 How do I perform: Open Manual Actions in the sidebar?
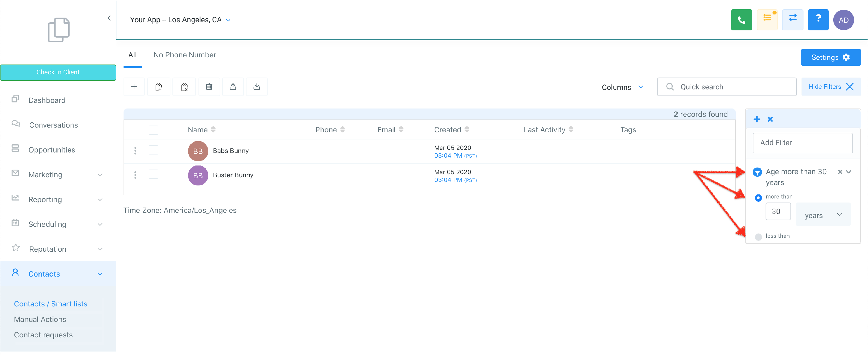40,319
